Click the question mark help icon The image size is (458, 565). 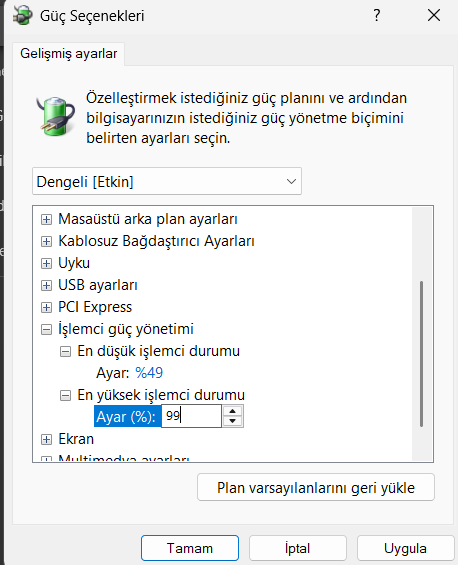coord(377,15)
